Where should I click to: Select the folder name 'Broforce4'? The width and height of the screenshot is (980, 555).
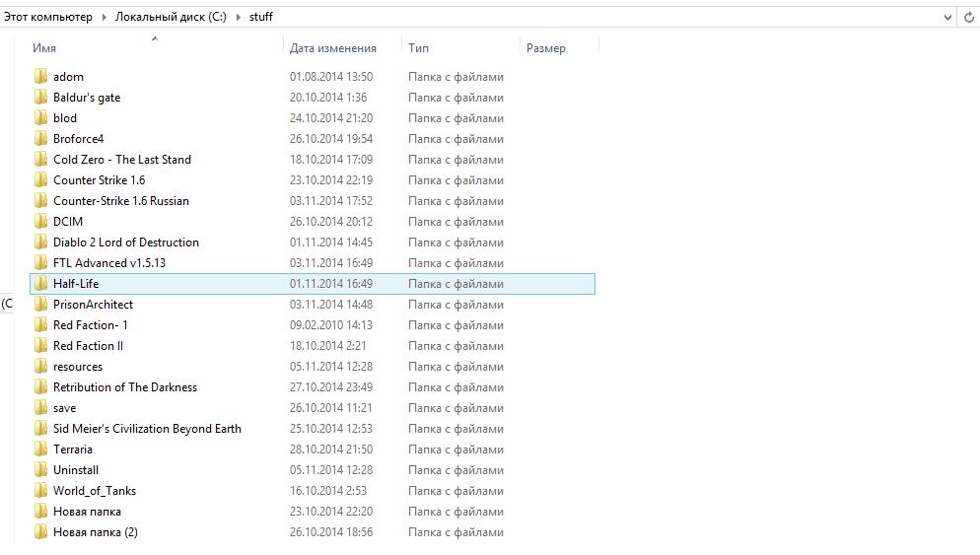coord(78,139)
